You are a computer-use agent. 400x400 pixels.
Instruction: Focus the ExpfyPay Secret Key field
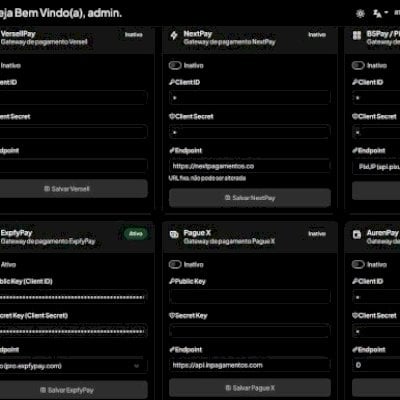pyautogui.click(x=73, y=331)
